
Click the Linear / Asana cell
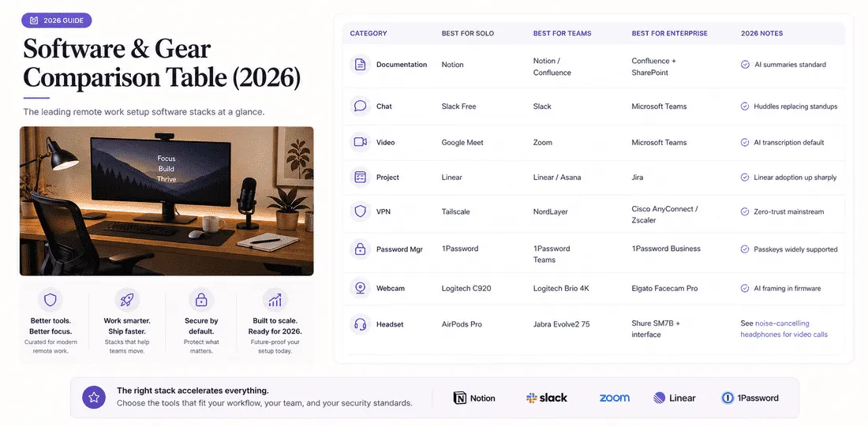(x=557, y=177)
